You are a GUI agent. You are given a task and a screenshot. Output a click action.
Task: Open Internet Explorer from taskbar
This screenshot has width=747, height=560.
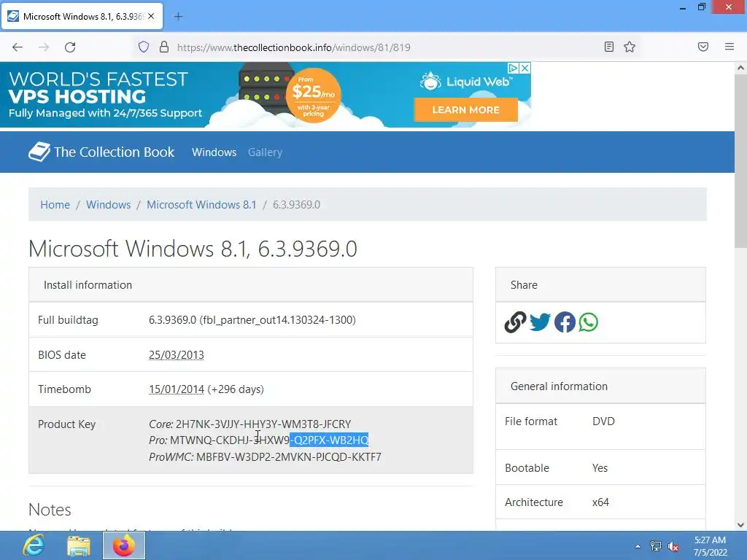click(x=34, y=545)
